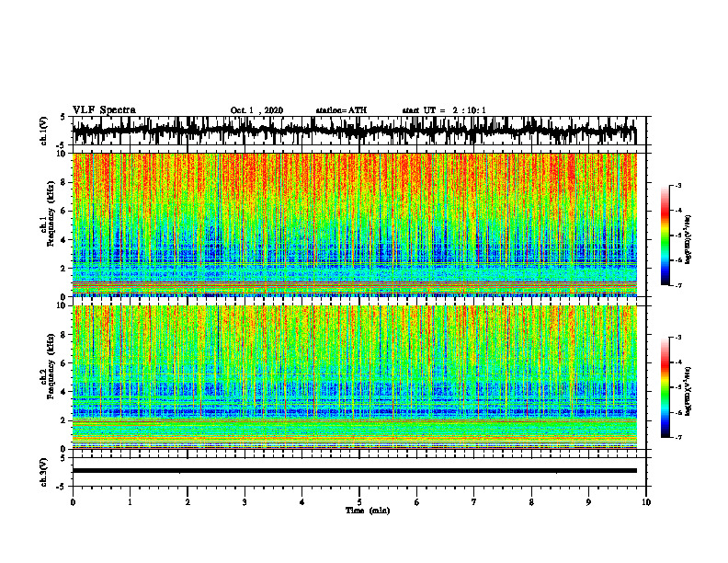Click time axis tick label "9"
This screenshot has width=728, height=563.
588,502
